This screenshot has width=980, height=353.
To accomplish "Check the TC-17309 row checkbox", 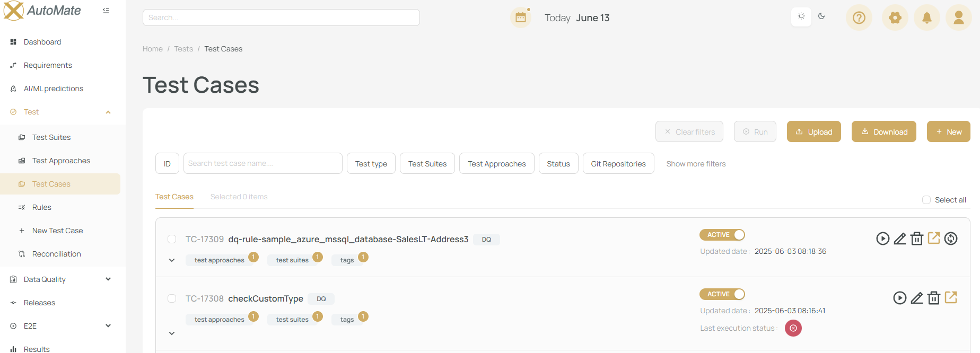I will pyautogui.click(x=172, y=239).
